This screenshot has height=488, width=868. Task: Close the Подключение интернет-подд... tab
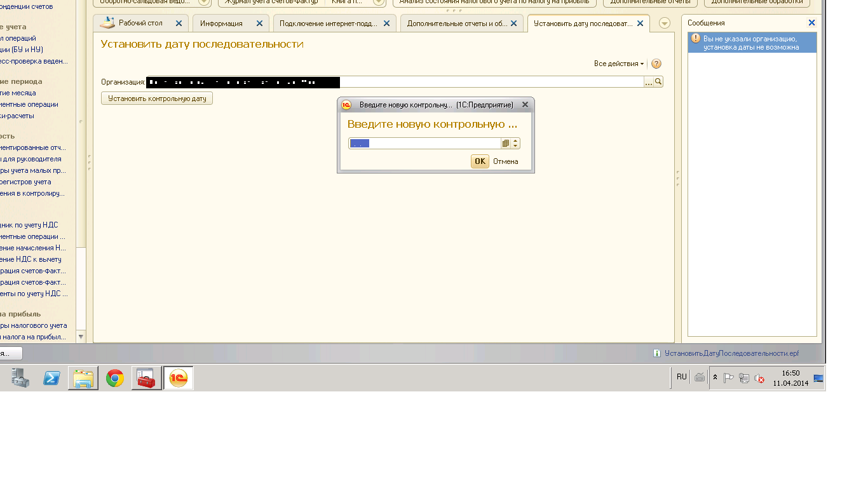point(386,24)
